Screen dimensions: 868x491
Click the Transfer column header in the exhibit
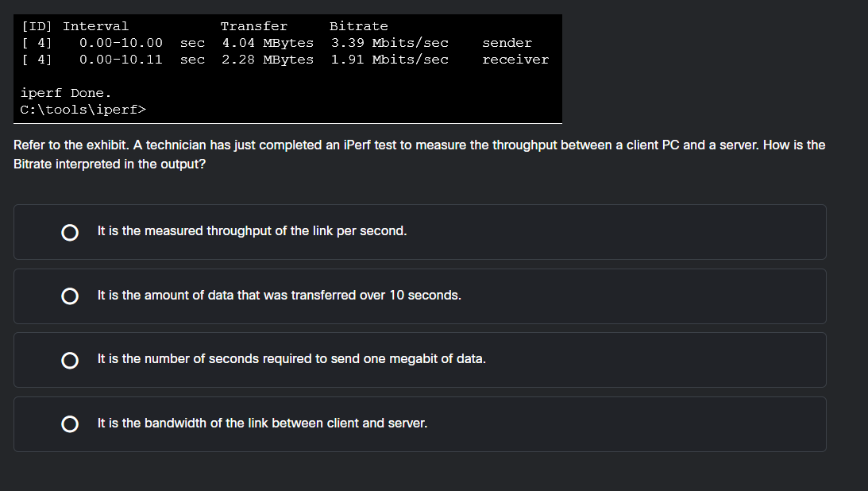pyautogui.click(x=254, y=25)
